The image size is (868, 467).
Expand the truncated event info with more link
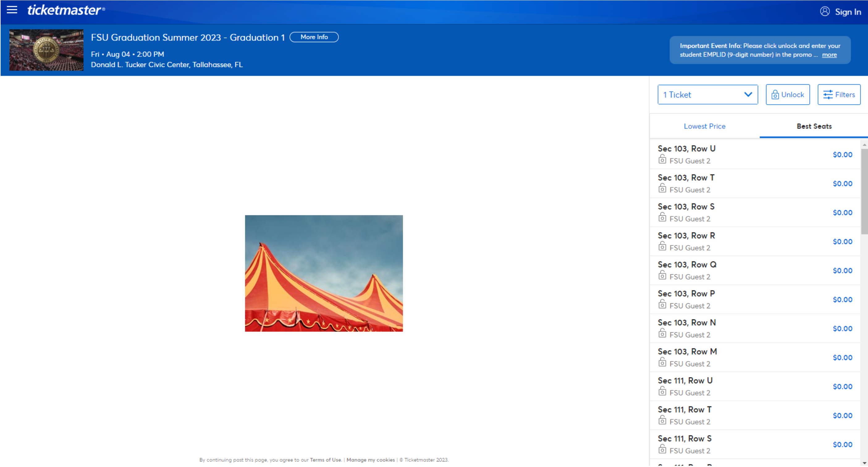tap(829, 55)
